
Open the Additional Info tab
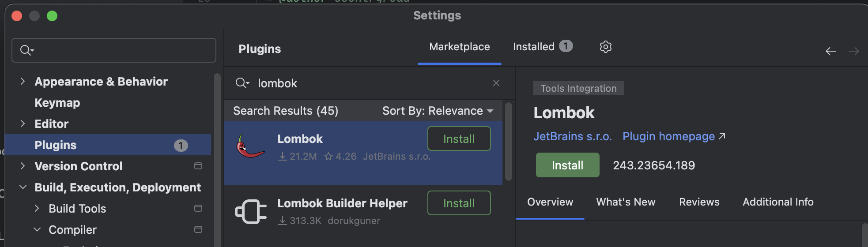coord(778,202)
